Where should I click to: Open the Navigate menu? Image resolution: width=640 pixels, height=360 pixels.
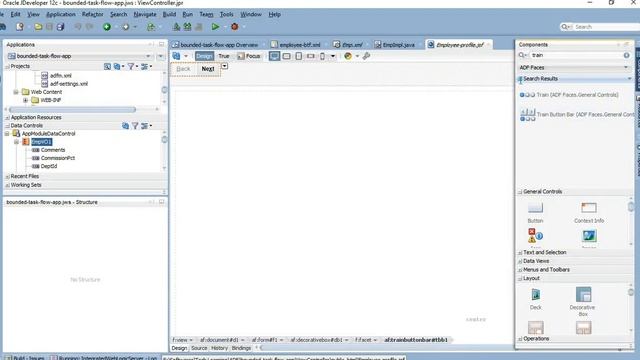[145, 14]
